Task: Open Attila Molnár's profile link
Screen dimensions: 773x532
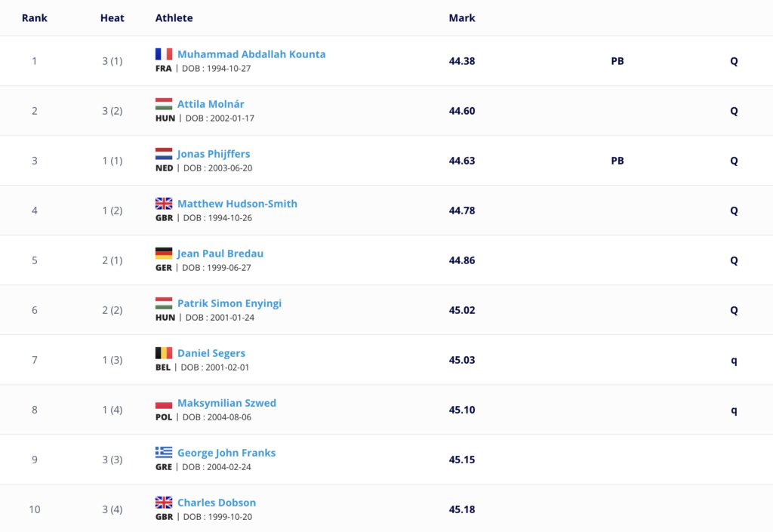Action: coord(211,104)
